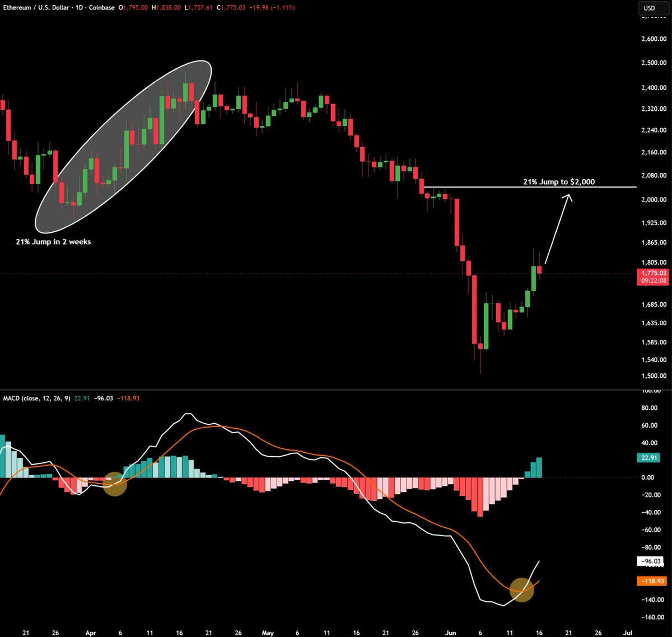
Task: Select the '21% Jump to $2,000' text note
Action: tap(559, 181)
